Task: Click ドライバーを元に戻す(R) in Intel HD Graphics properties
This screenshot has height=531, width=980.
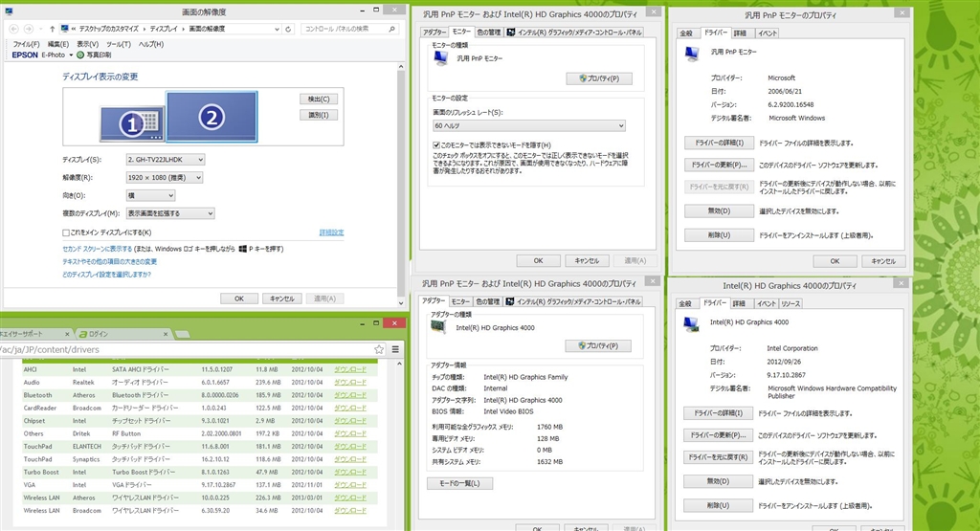Action: point(718,457)
